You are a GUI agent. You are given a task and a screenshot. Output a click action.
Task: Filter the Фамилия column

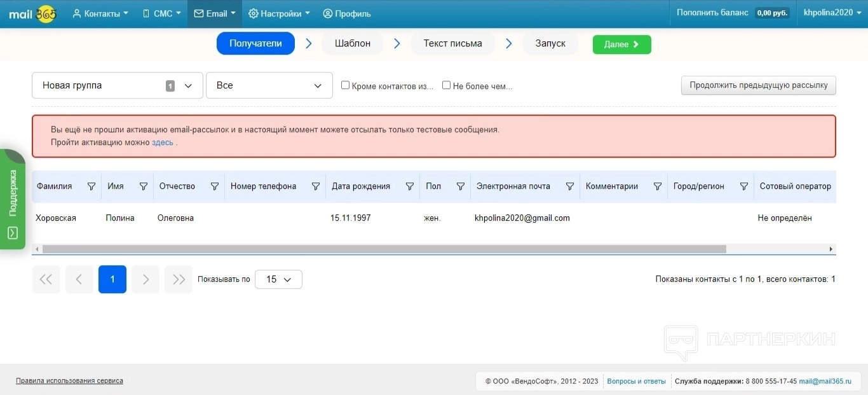tap(92, 186)
